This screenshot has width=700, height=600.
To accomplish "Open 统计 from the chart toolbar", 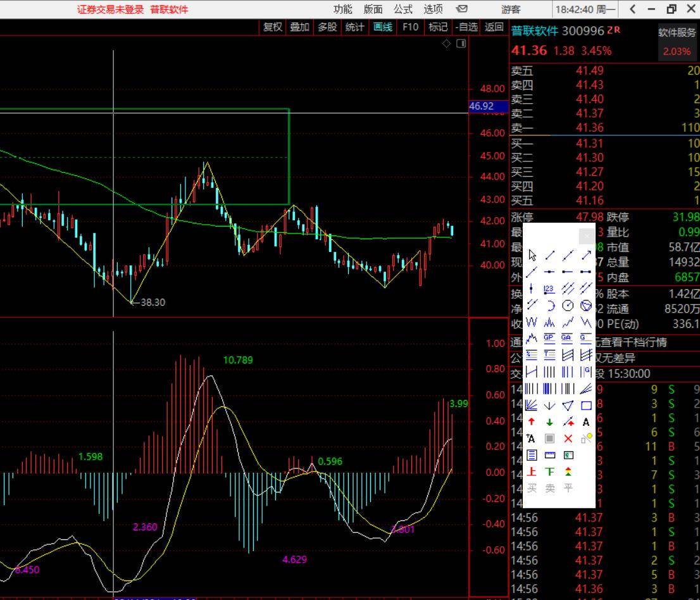I will click(x=355, y=27).
